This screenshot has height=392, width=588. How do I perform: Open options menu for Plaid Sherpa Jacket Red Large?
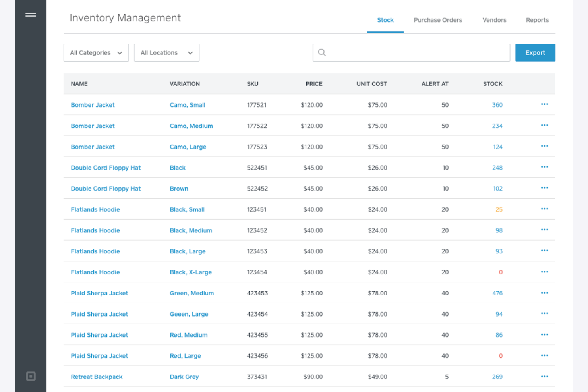coord(544,355)
